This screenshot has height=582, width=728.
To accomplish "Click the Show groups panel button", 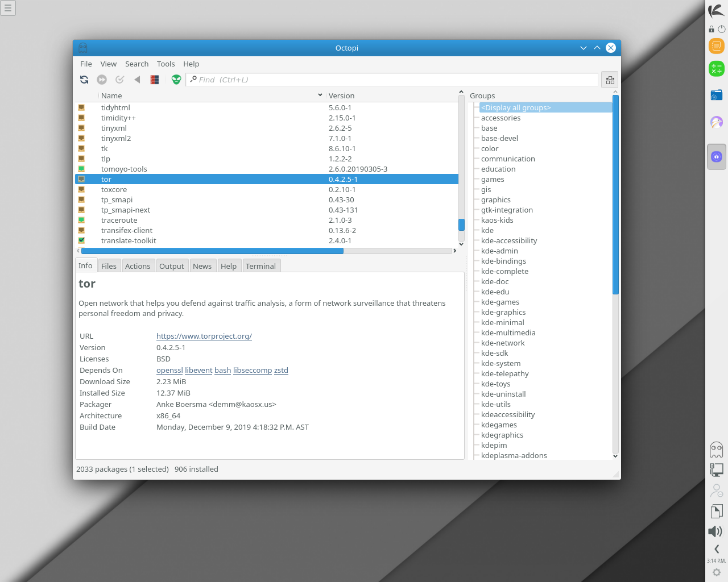I will coord(610,80).
